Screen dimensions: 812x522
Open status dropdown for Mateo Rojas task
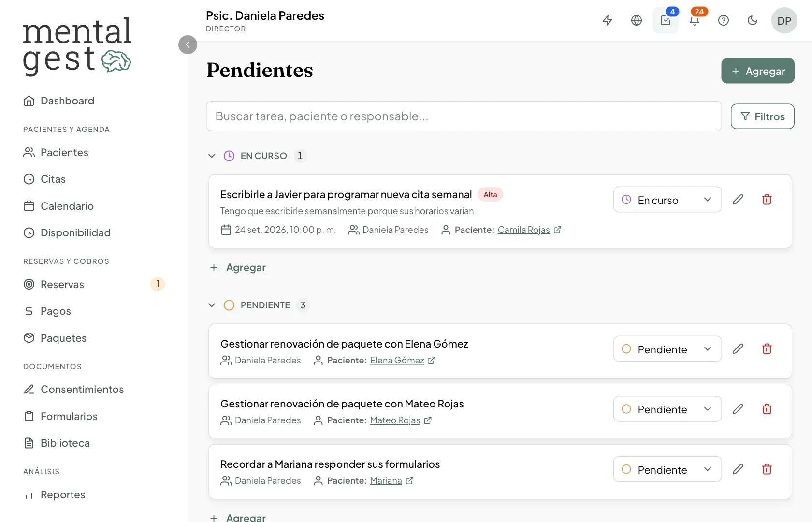click(x=667, y=409)
